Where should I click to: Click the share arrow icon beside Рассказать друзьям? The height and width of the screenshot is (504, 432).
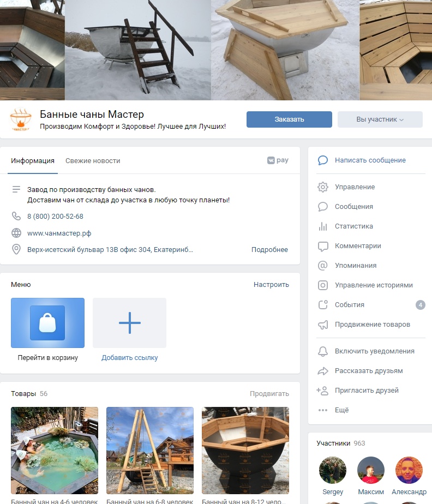[323, 371]
